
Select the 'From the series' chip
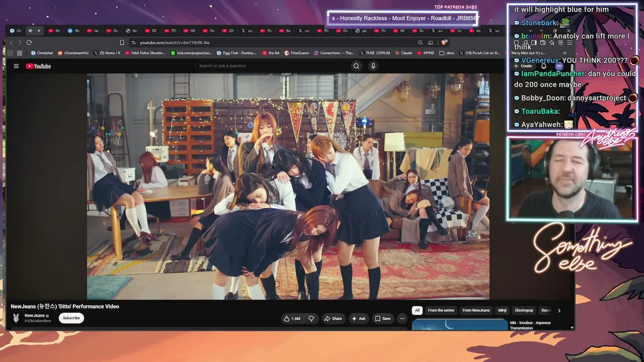point(441,310)
